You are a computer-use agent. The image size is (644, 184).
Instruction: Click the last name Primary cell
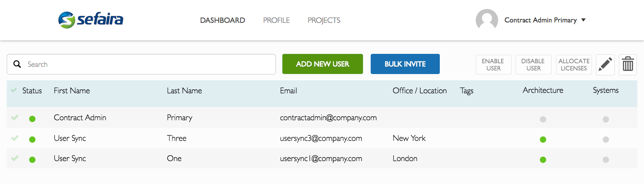tap(180, 118)
